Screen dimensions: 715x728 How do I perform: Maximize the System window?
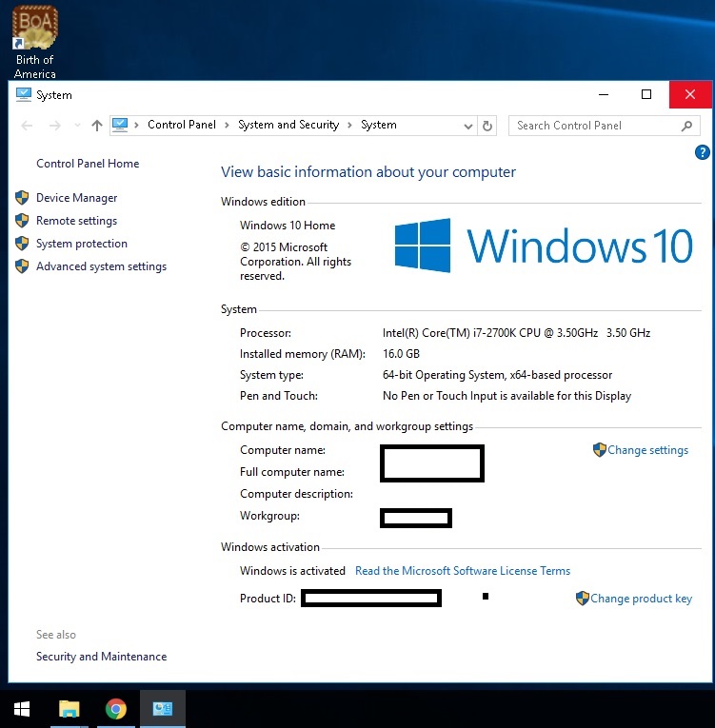(646, 95)
